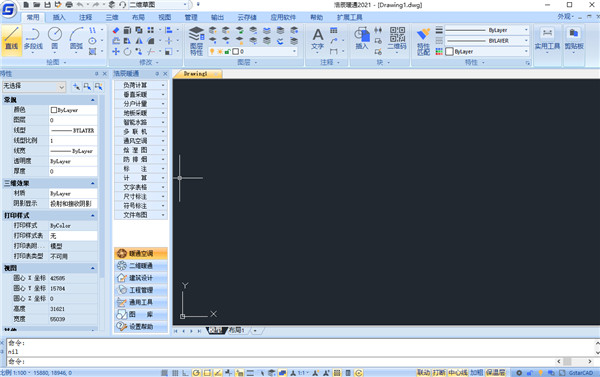Click the 颜色 ByLayer swatch in properties

point(73,110)
